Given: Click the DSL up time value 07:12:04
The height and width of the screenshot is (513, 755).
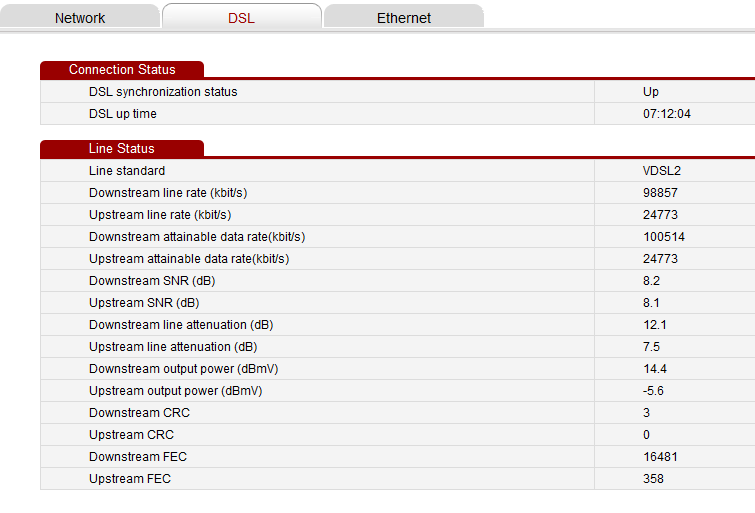Looking at the screenshot, I should pyautogui.click(x=666, y=114).
